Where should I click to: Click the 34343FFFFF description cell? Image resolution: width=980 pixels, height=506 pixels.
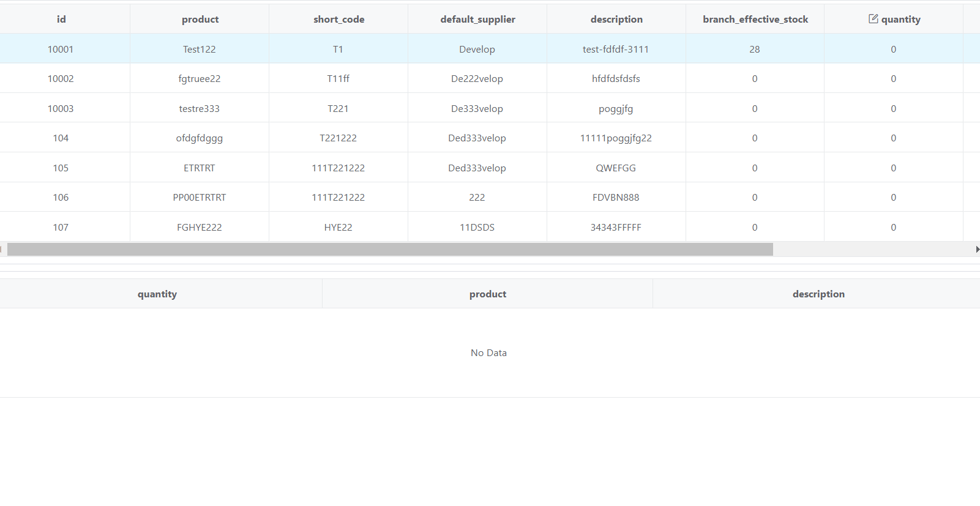616,227
